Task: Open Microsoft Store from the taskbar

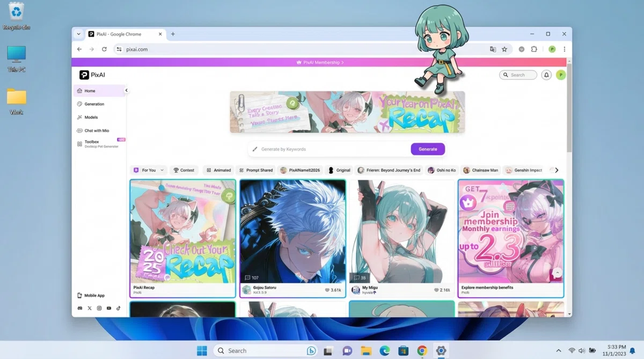Action: 404,350
